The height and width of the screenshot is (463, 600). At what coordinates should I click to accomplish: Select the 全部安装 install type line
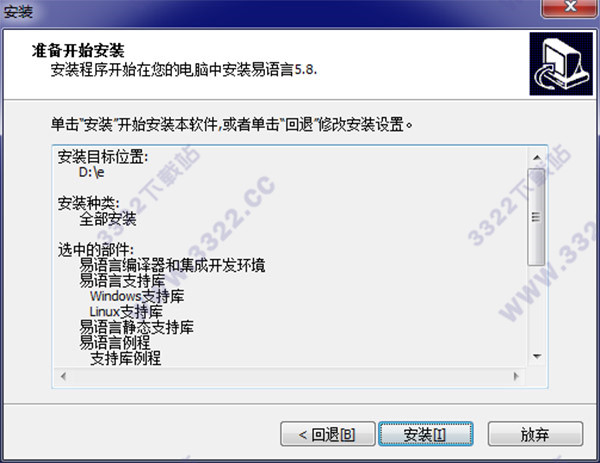[x=108, y=219]
